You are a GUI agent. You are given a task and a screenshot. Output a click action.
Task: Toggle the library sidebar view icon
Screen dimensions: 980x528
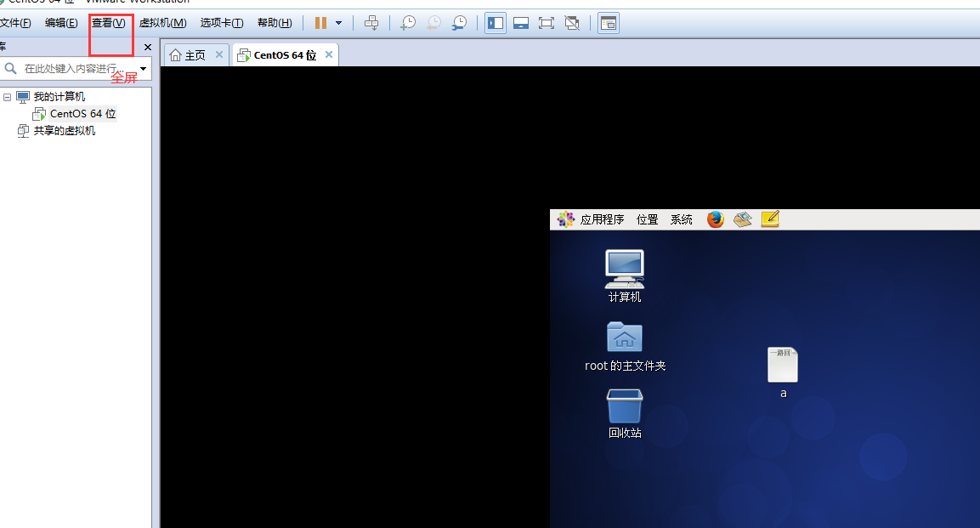pos(496,23)
